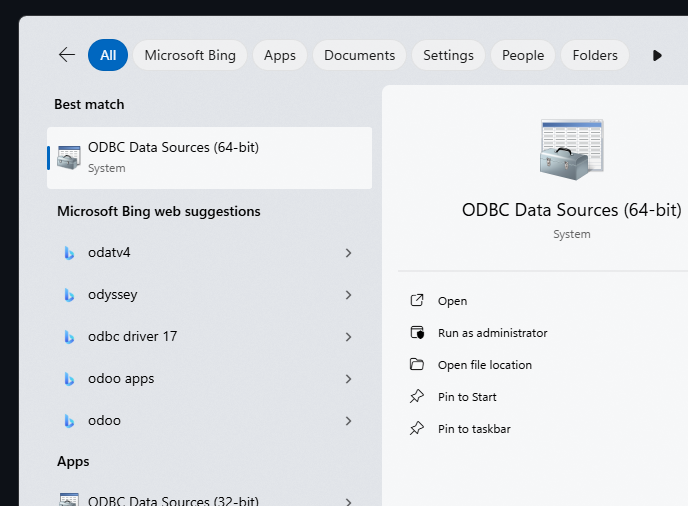Select the All filter tab
Image resolution: width=688 pixels, height=506 pixels.
(x=108, y=55)
